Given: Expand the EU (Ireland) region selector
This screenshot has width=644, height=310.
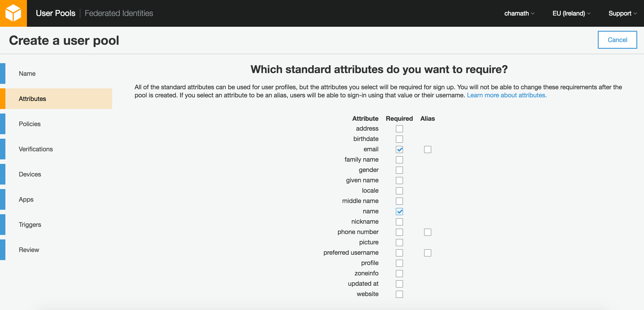Looking at the screenshot, I should pos(571,13).
